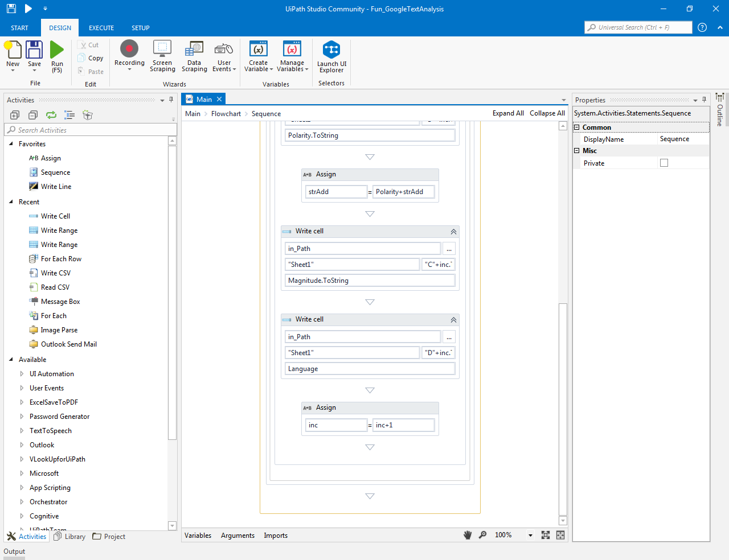This screenshot has width=729, height=560.
Task: Click Expand All in designer
Action: point(508,113)
